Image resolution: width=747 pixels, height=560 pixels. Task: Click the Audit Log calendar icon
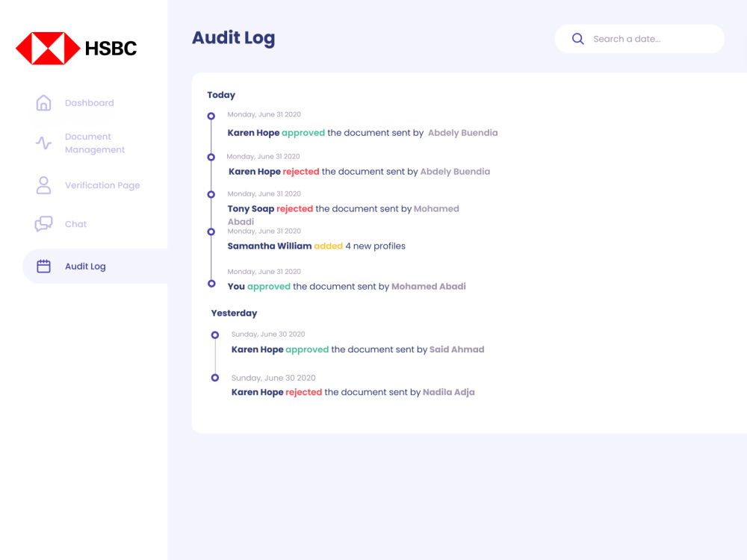[x=43, y=267]
